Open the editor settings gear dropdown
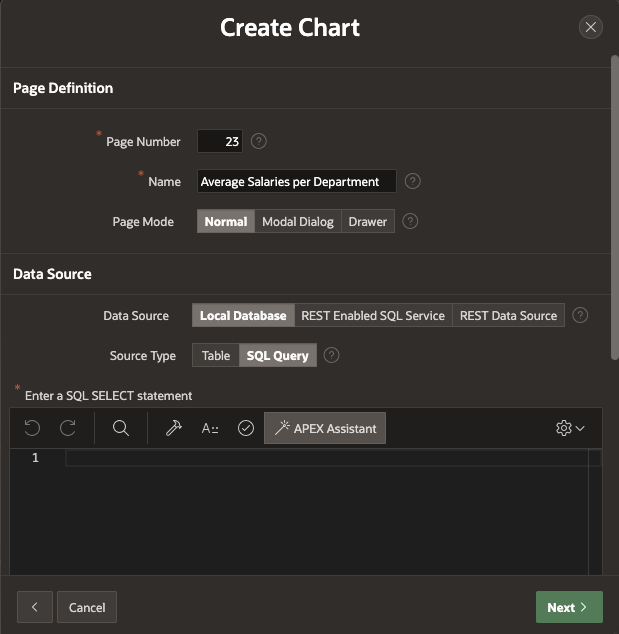The height and width of the screenshot is (634, 619). 570,428
